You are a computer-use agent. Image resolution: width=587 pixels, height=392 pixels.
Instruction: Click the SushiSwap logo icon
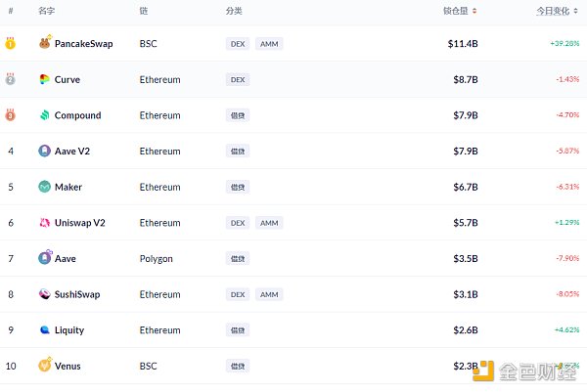click(x=45, y=294)
